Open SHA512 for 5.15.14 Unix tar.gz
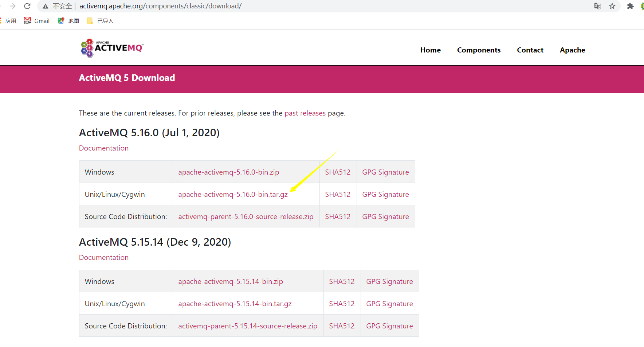The width and height of the screenshot is (644, 347). pyautogui.click(x=342, y=304)
